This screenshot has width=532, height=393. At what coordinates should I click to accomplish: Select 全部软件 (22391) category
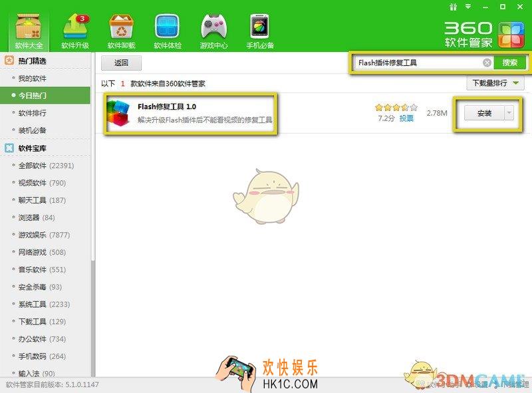[x=45, y=166]
